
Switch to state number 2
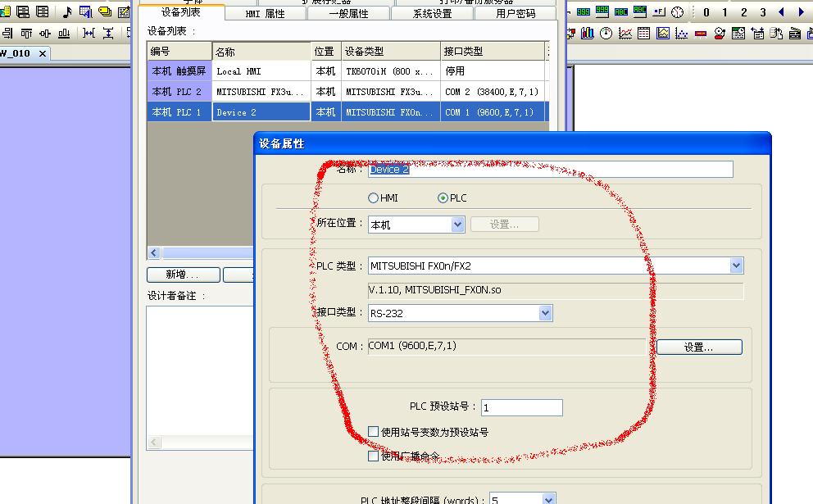(744, 12)
